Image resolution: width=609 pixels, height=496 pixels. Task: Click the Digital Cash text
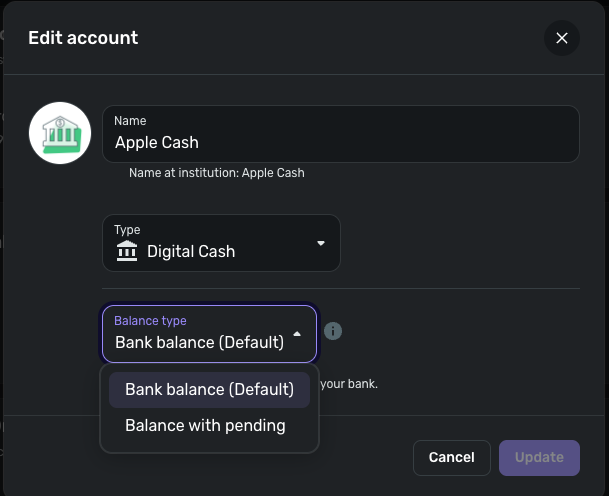pyautogui.click(x=191, y=252)
